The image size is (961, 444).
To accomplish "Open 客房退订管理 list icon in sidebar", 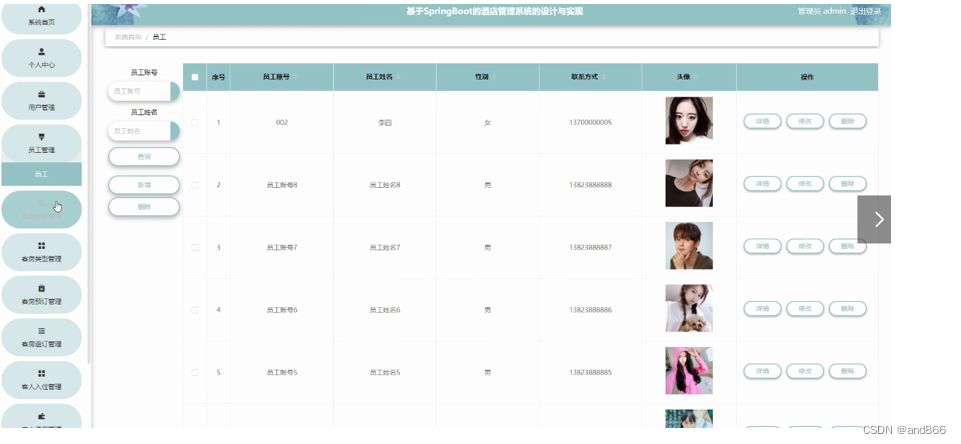I will tap(42, 331).
